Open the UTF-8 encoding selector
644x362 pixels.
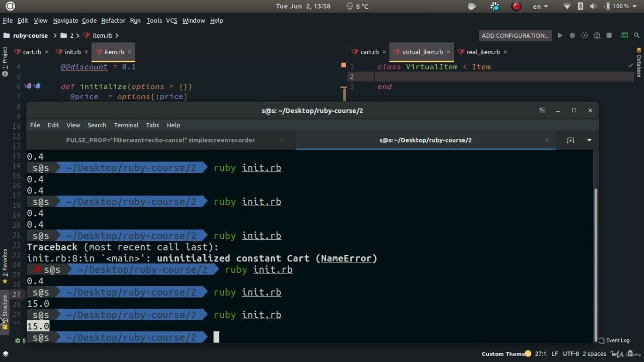tap(571, 354)
